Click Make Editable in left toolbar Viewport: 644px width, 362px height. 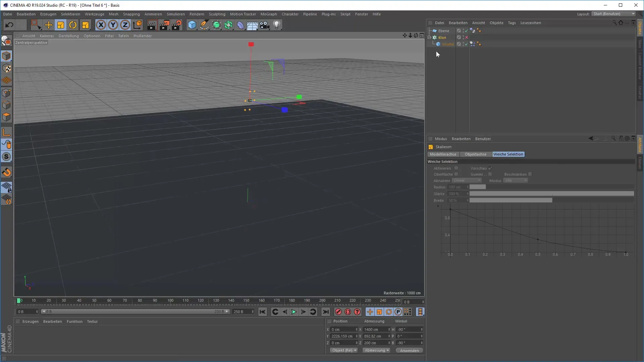click(6, 41)
